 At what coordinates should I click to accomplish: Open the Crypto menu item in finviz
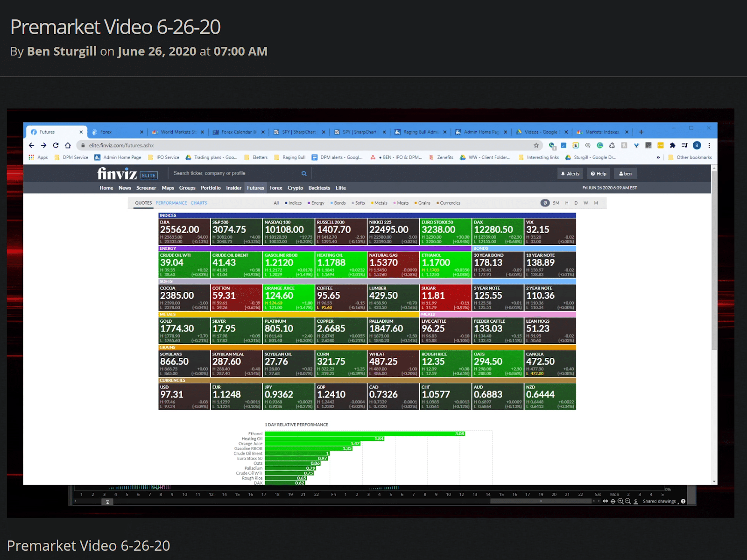pyautogui.click(x=295, y=188)
